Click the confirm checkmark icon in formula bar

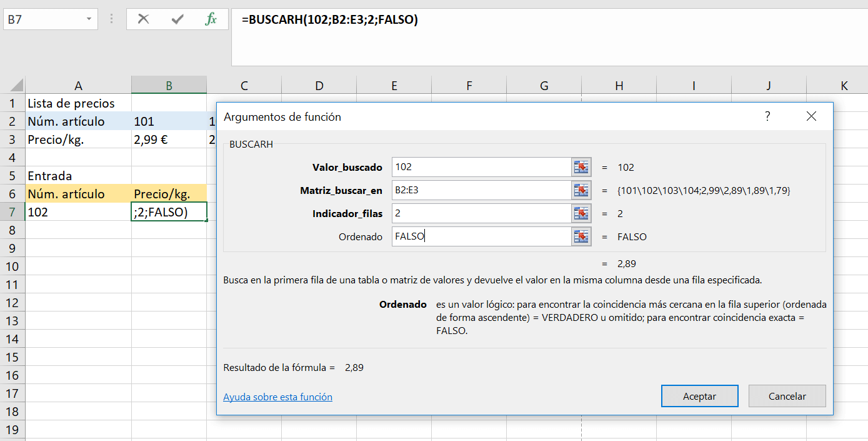tap(177, 19)
